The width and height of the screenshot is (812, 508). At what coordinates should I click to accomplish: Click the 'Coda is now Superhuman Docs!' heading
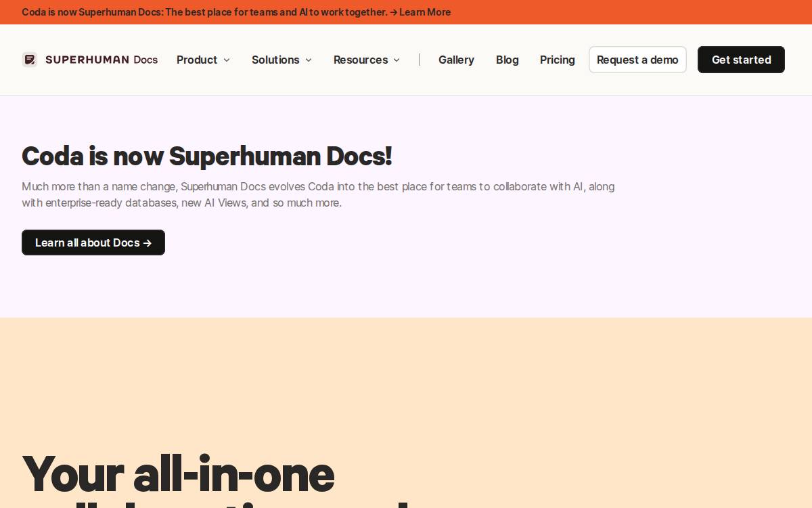(x=207, y=156)
